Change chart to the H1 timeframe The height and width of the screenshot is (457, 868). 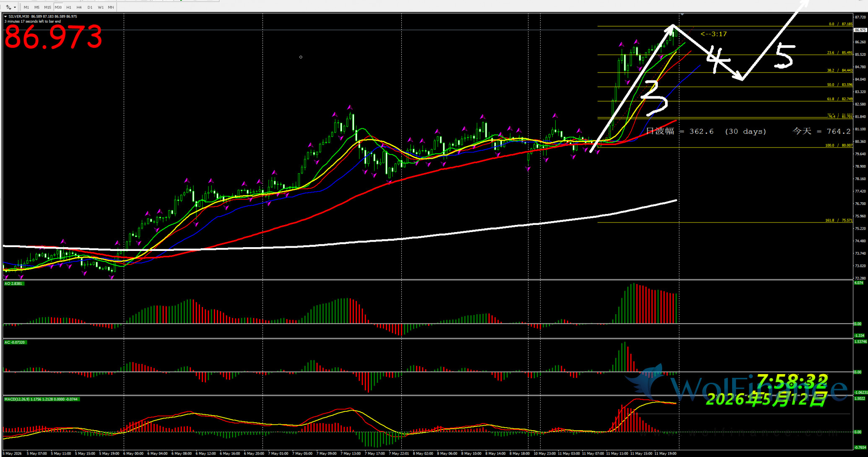pyautogui.click(x=69, y=7)
